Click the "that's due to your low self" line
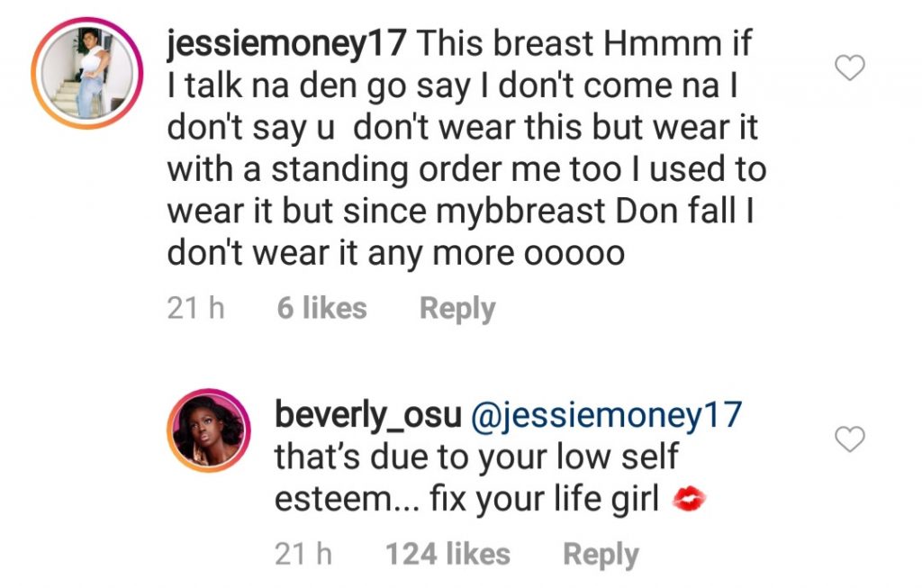This screenshot has width=922, height=588. click(476, 457)
